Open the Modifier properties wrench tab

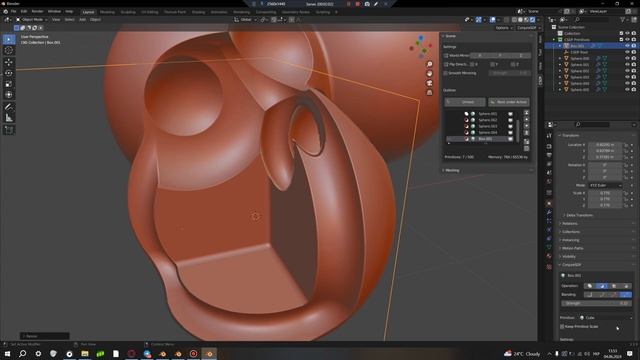[549, 212]
